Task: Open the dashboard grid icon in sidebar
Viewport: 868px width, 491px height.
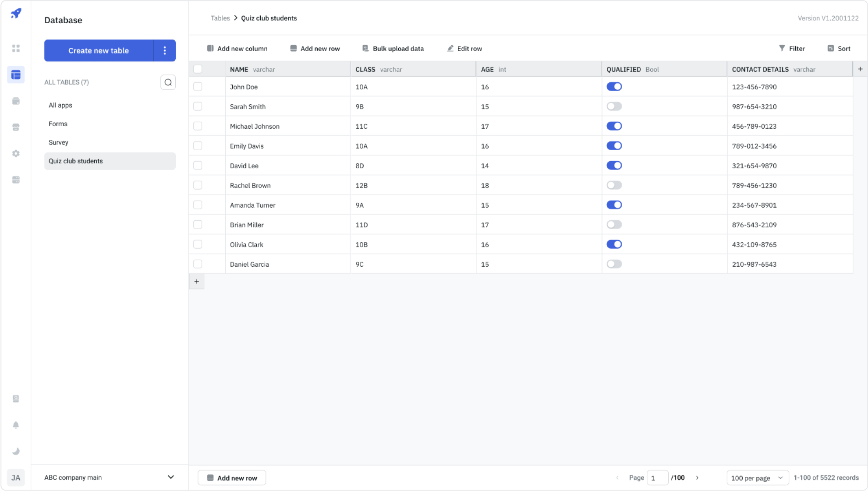Action: [16, 49]
